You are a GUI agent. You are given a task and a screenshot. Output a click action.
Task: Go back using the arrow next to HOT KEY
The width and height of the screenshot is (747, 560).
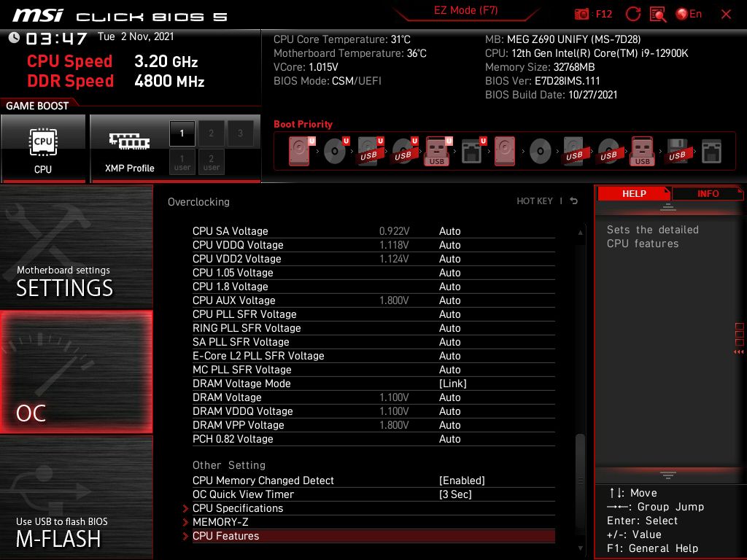(x=573, y=201)
